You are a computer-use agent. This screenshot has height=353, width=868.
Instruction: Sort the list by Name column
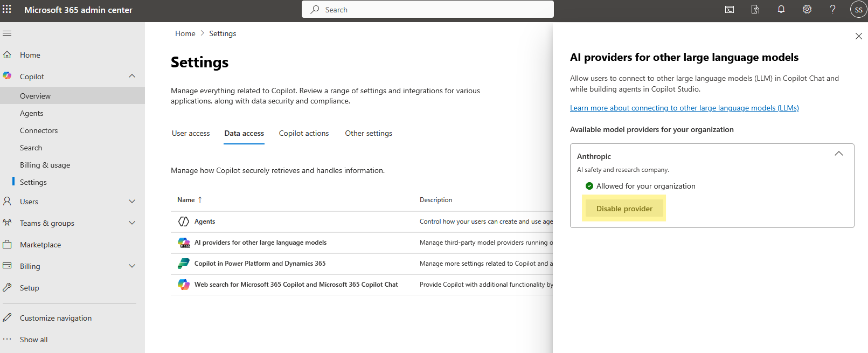(x=186, y=200)
